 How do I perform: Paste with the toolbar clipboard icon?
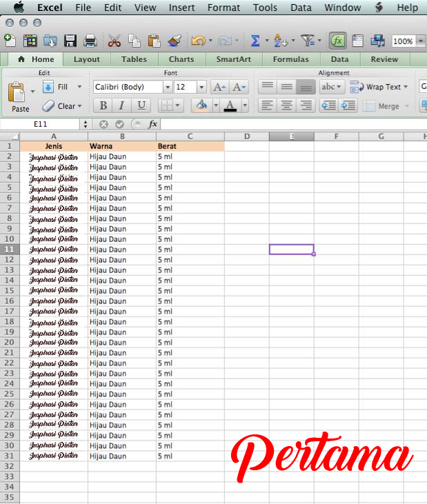pyautogui.click(x=154, y=41)
